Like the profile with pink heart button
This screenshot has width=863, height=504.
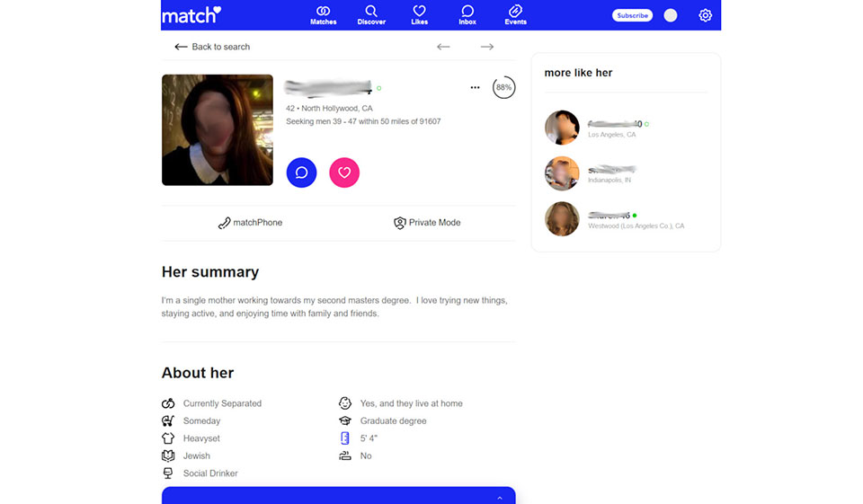coord(344,172)
